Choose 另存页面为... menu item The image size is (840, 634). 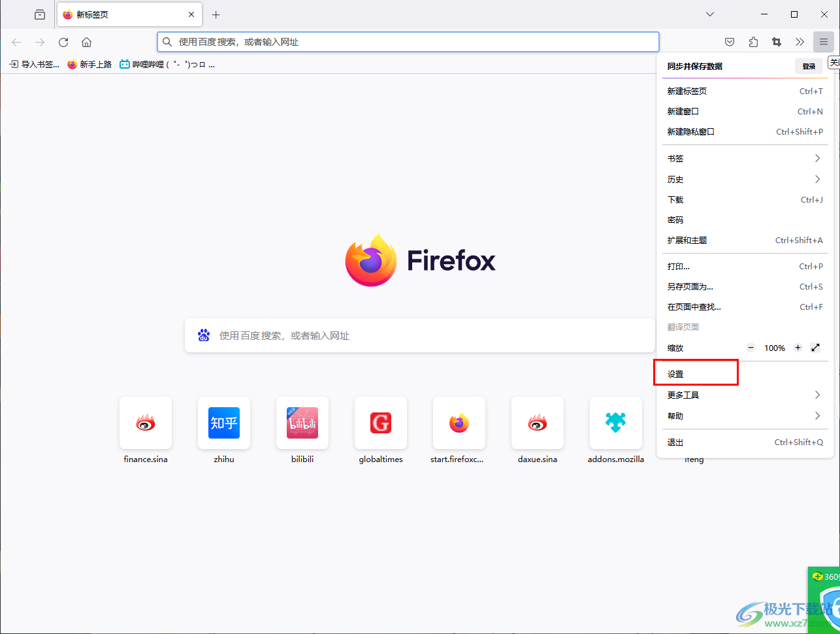(745, 287)
